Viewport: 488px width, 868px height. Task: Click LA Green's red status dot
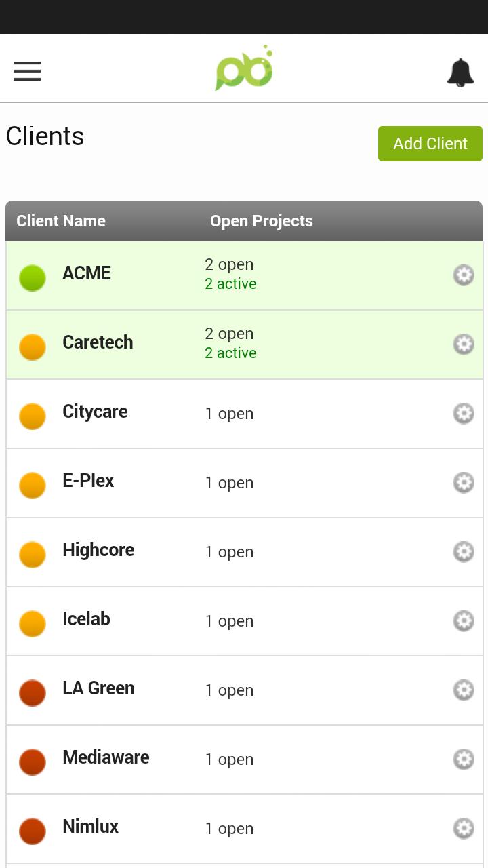tap(33, 693)
